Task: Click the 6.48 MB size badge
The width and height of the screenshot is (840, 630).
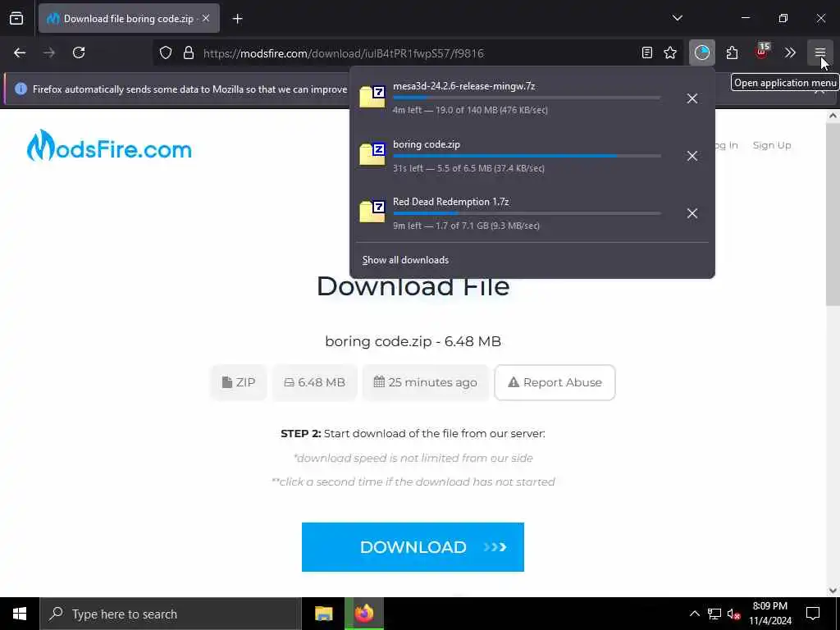Action: (x=314, y=382)
